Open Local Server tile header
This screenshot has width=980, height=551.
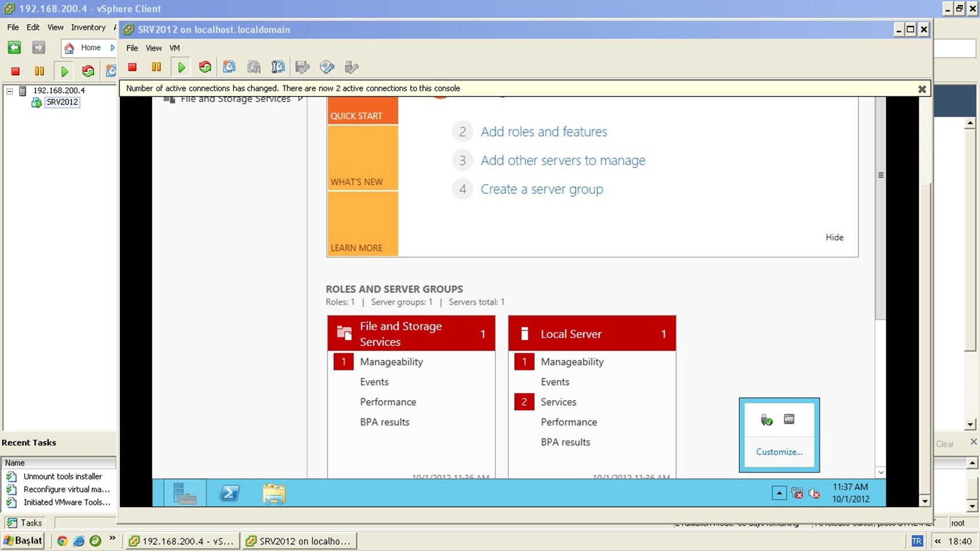click(592, 333)
